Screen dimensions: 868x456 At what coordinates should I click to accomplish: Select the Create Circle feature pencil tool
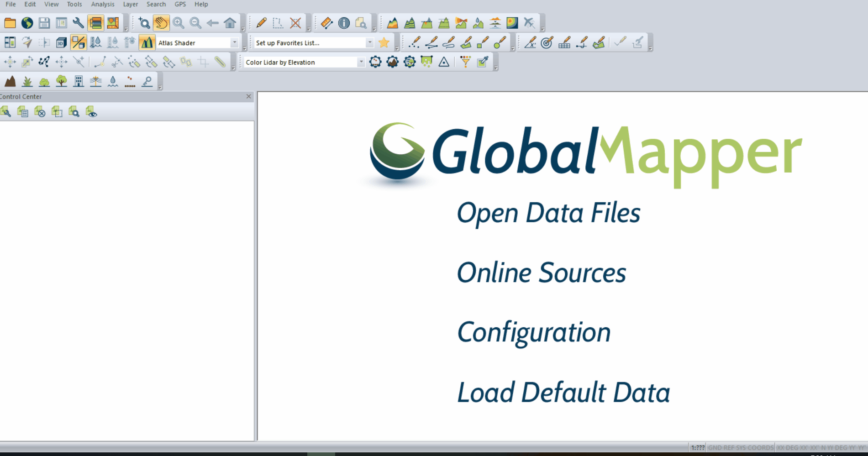coord(500,43)
